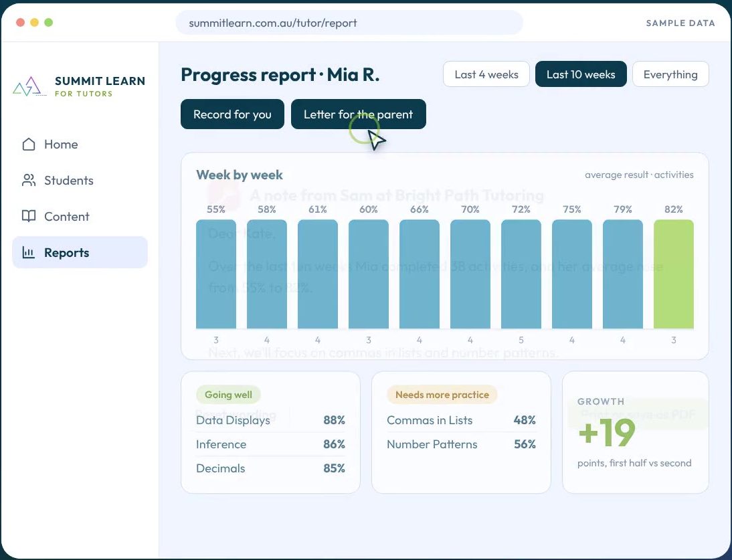
Task: Click the 88% Data Displays value
Action: (x=335, y=420)
